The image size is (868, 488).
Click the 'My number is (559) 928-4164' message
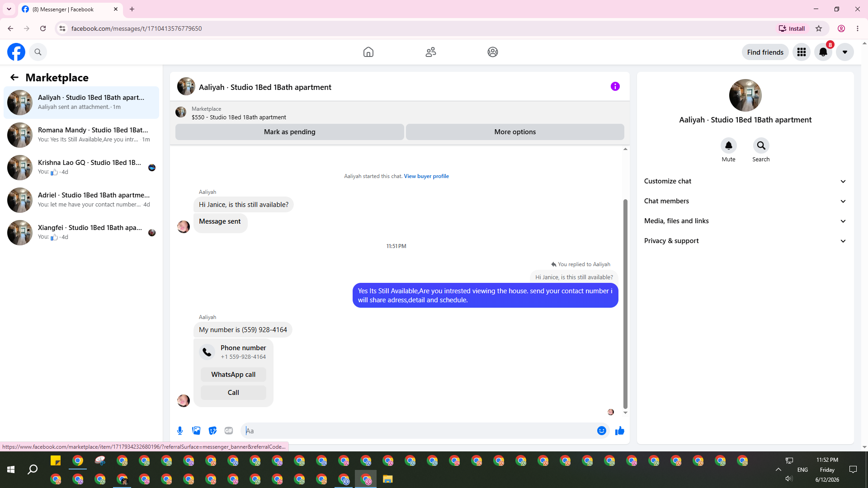[243, 330]
